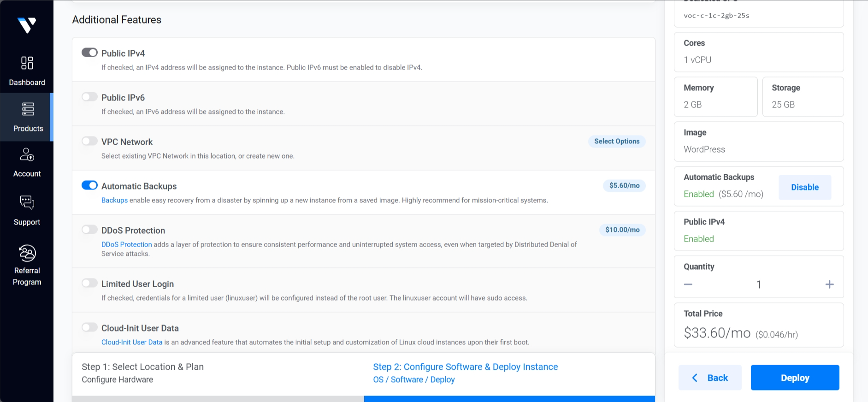Viewport: 868px width, 402px height.
Task: Decrease quantity with minus icon
Action: [688, 284]
